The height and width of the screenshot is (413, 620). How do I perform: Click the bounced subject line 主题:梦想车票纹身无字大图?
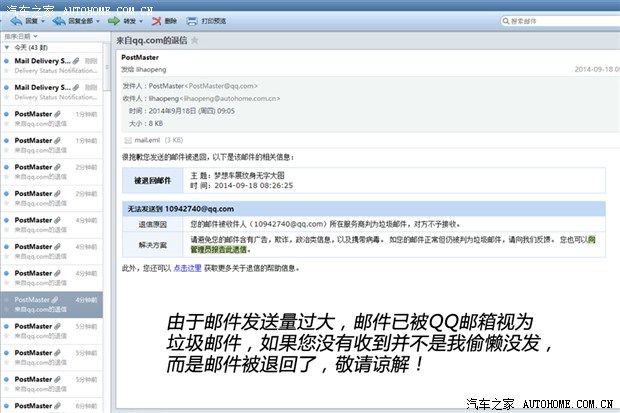tap(237, 175)
